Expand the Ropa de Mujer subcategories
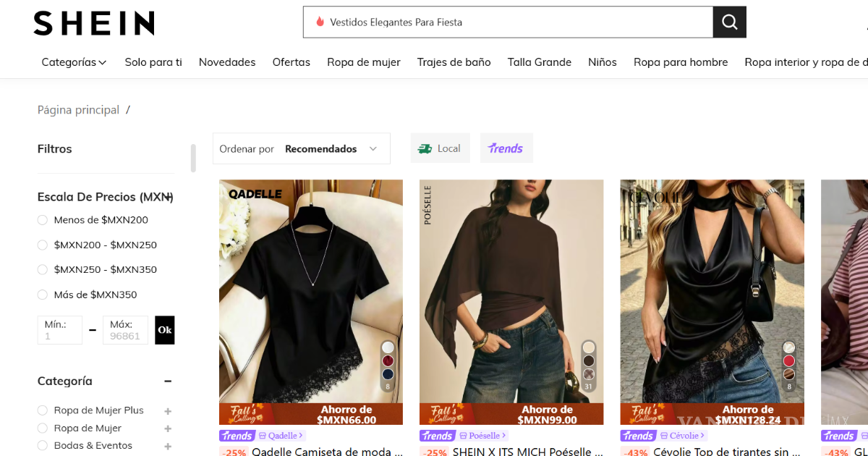Image resolution: width=868 pixels, height=456 pixels. (168, 429)
